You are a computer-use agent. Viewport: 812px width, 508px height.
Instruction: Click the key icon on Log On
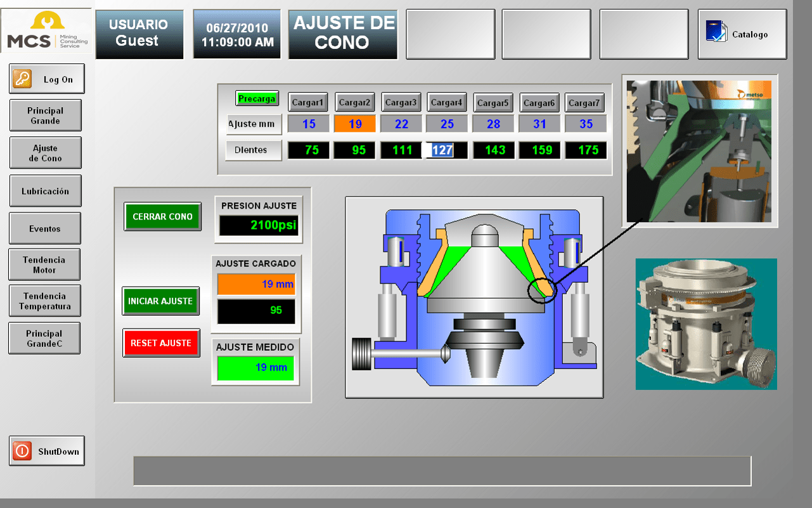click(22, 79)
